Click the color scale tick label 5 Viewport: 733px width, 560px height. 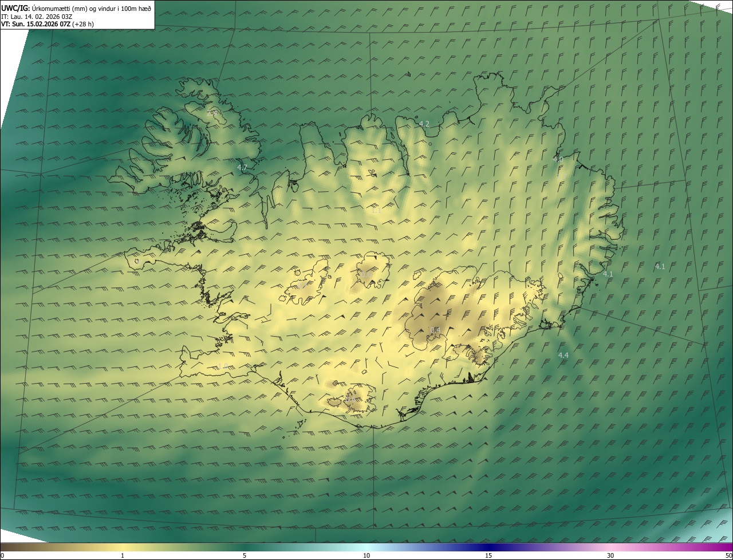245,555
